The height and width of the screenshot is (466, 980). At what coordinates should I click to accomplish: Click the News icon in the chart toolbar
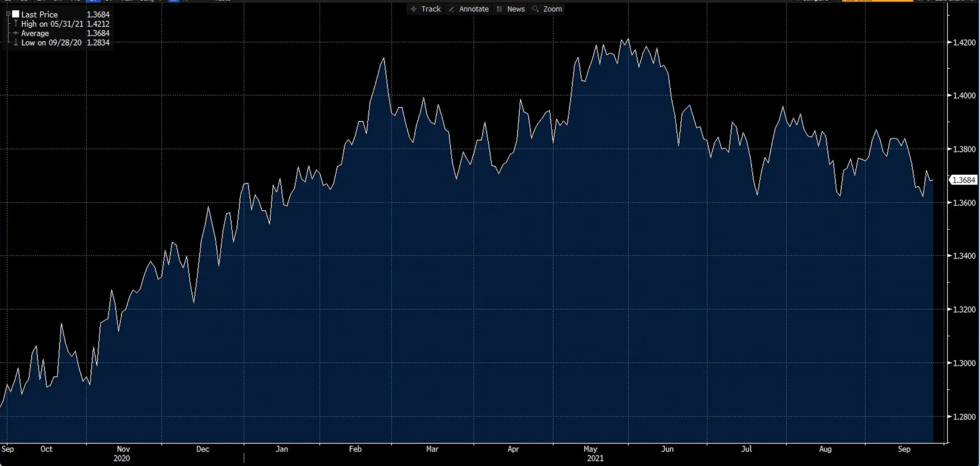[x=499, y=9]
